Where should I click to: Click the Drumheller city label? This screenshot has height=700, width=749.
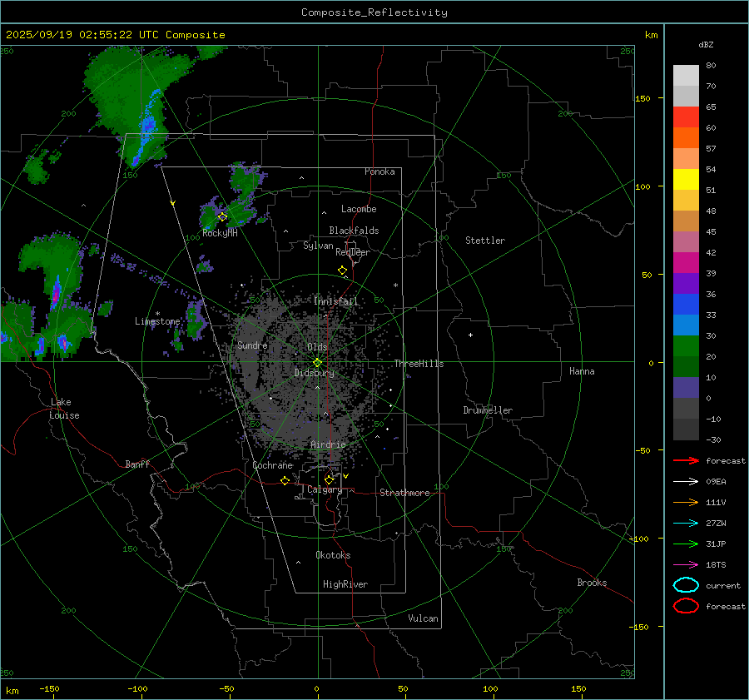[488, 410]
